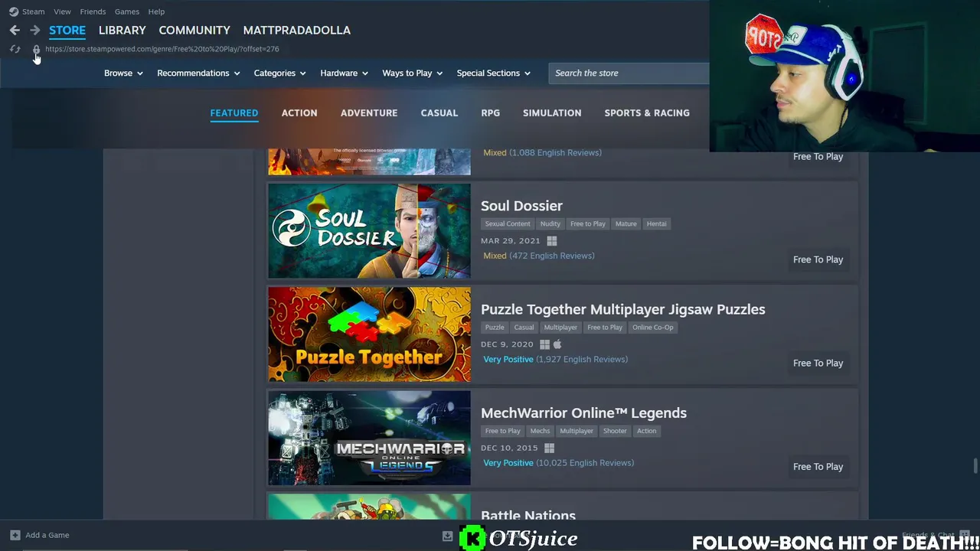The image size is (980, 551).
Task: Expand the Ways to Play dropdown
Action: tap(412, 73)
